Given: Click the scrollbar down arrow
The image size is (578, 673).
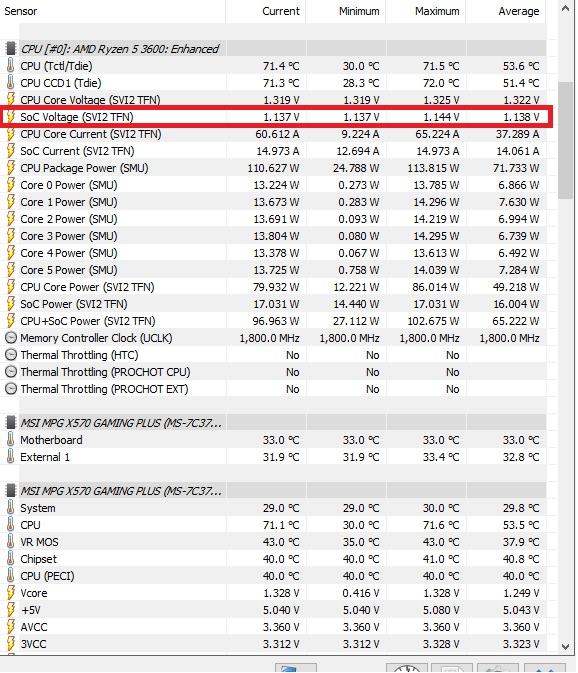Looking at the screenshot, I should 566,646.
